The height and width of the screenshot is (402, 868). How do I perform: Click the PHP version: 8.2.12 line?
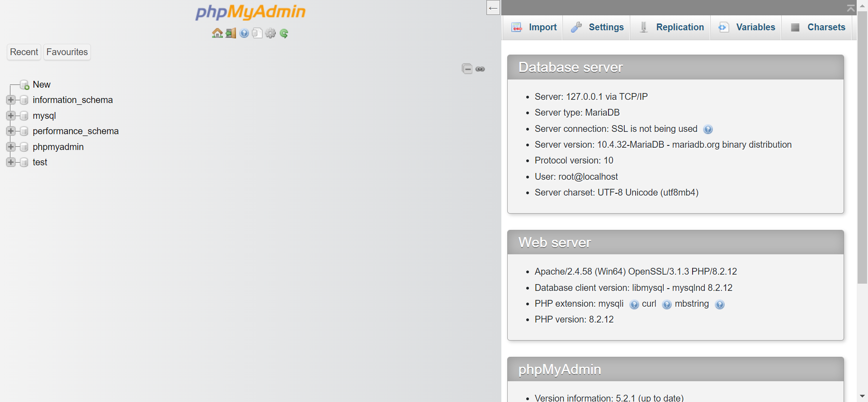pyautogui.click(x=574, y=319)
